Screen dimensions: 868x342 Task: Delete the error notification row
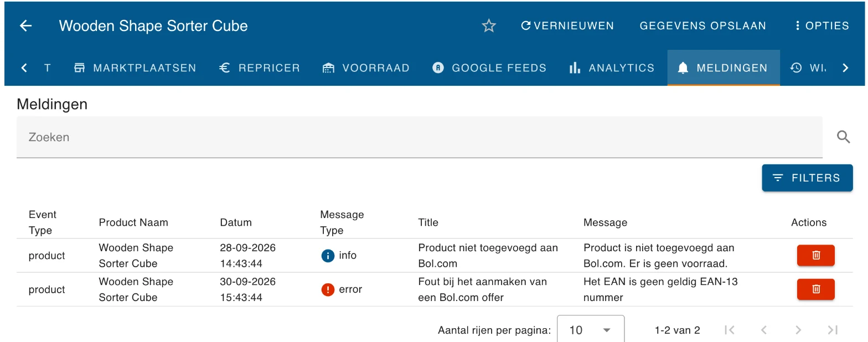pyautogui.click(x=815, y=289)
